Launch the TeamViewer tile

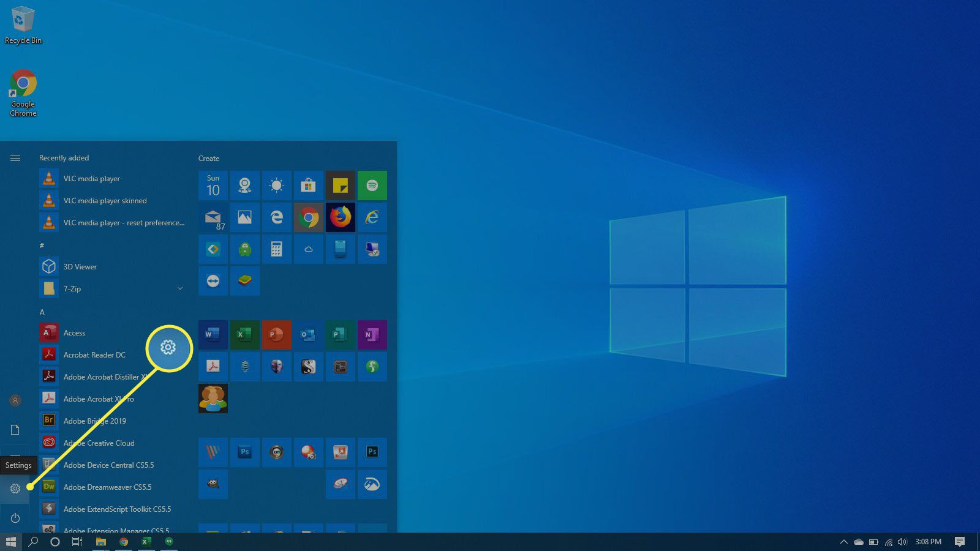pyautogui.click(x=213, y=281)
